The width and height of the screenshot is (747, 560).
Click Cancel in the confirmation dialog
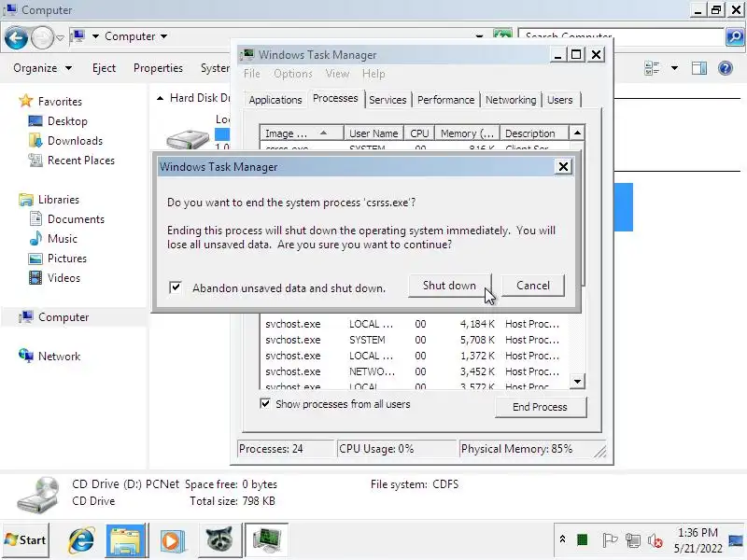point(533,286)
